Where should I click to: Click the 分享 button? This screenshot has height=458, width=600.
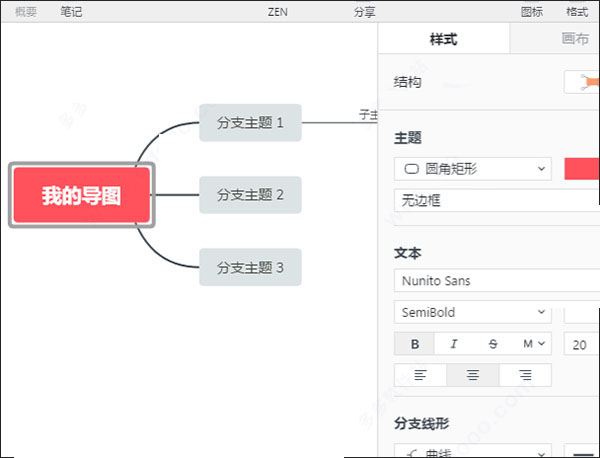366,12
